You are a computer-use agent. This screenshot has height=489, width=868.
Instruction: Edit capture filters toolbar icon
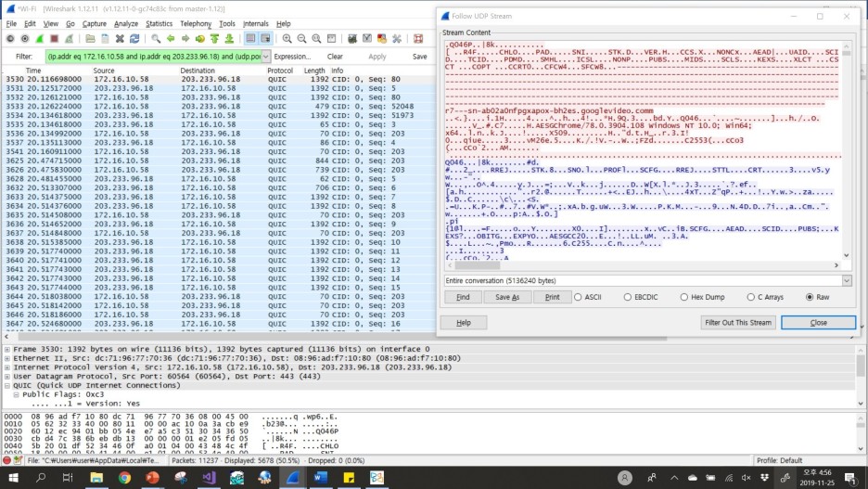[x=352, y=39]
